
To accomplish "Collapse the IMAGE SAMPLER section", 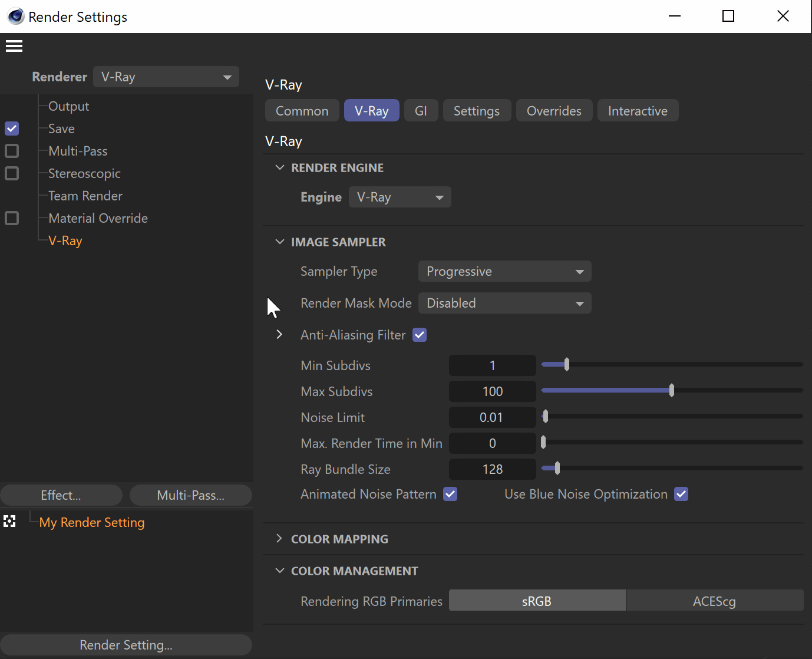I will tap(280, 242).
